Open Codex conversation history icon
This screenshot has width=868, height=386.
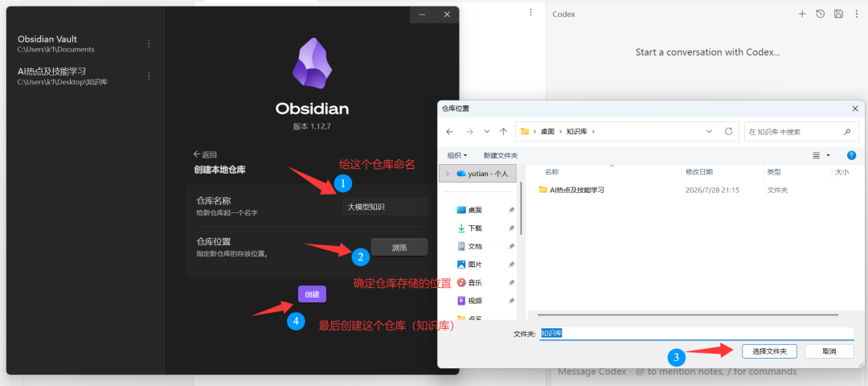(820, 14)
